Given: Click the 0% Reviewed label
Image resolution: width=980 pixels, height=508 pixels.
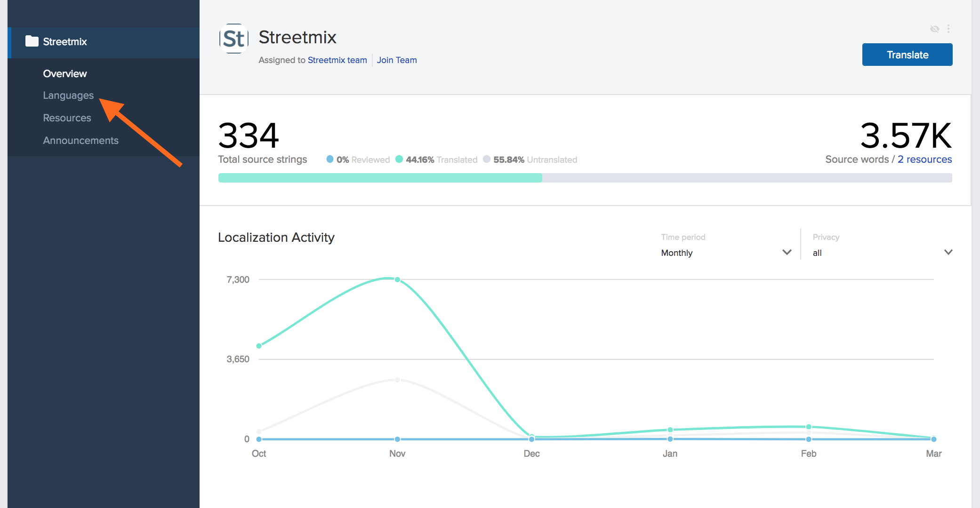Looking at the screenshot, I should point(363,160).
